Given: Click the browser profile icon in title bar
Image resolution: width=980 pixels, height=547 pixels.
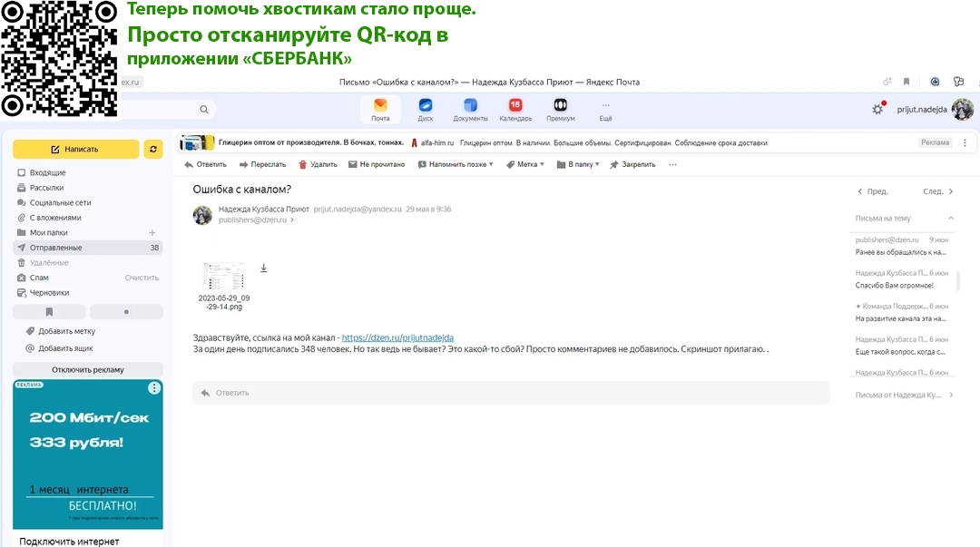Looking at the screenshot, I should point(935,82).
